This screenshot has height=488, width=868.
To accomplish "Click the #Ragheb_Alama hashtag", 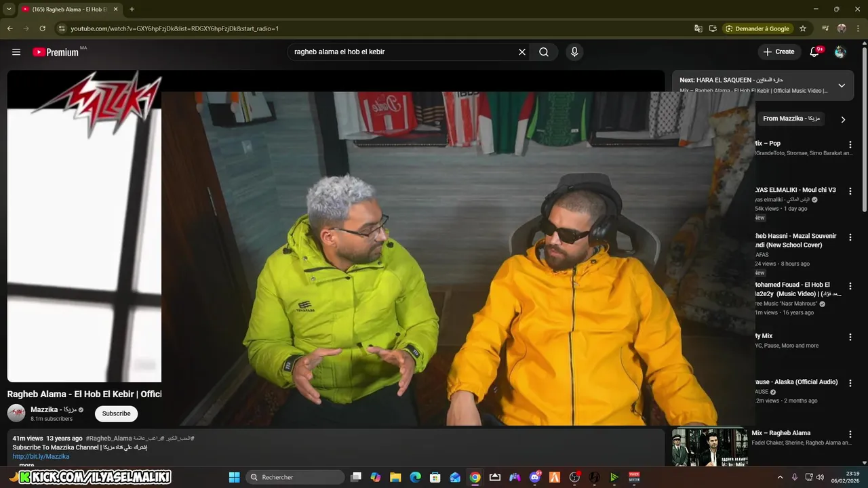I will [108, 439].
